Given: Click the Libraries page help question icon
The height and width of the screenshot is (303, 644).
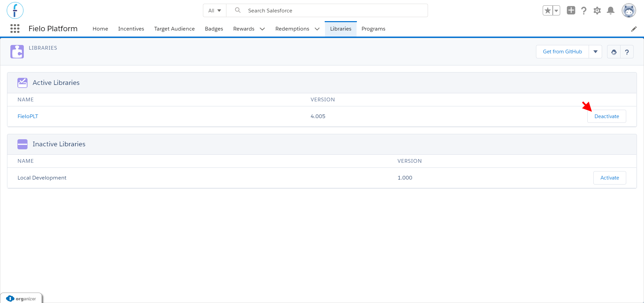Looking at the screenshot, I should point(627,52).
